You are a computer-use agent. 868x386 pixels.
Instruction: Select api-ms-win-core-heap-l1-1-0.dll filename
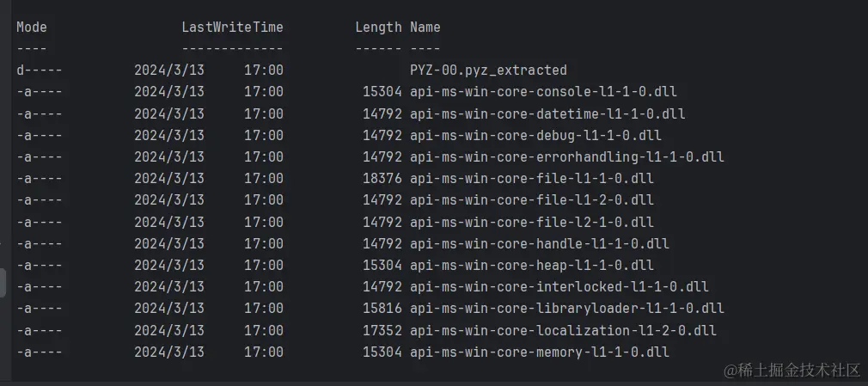click(531, 266)
